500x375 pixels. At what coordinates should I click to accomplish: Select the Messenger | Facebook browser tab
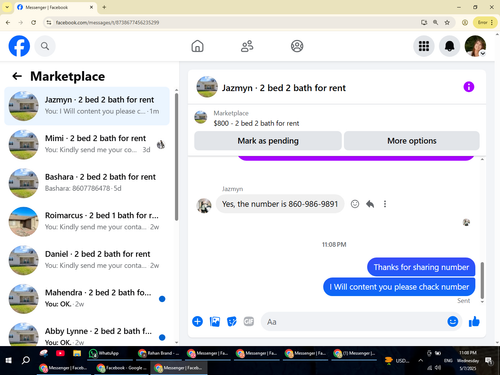(55, 7)
